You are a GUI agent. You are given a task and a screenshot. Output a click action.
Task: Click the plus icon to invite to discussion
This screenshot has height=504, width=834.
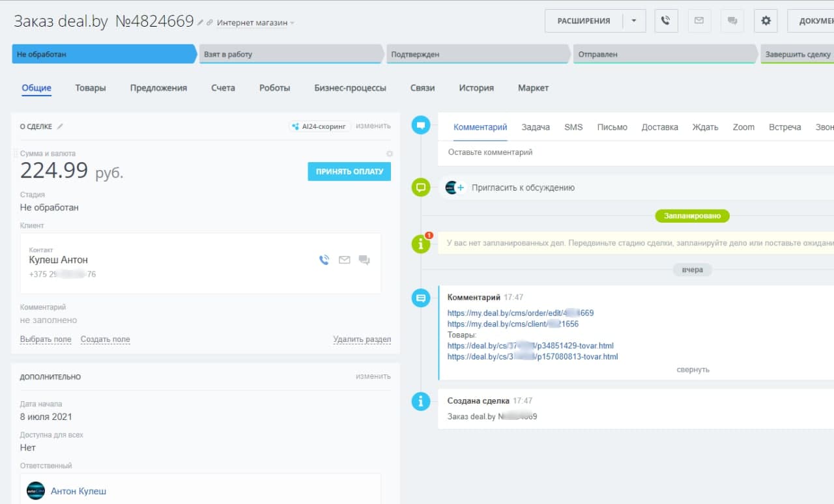(461, 188)
